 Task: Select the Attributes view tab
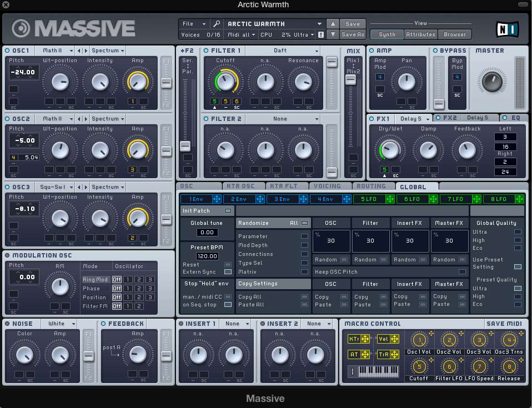tap(420, 34)
